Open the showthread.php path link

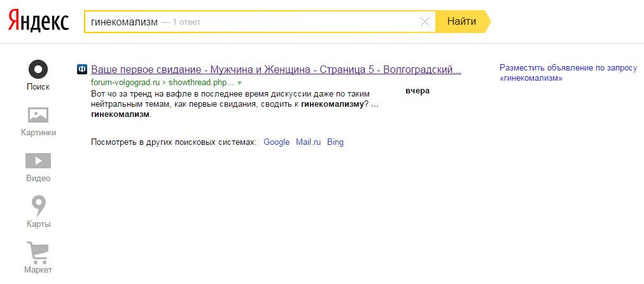(202, 83)
